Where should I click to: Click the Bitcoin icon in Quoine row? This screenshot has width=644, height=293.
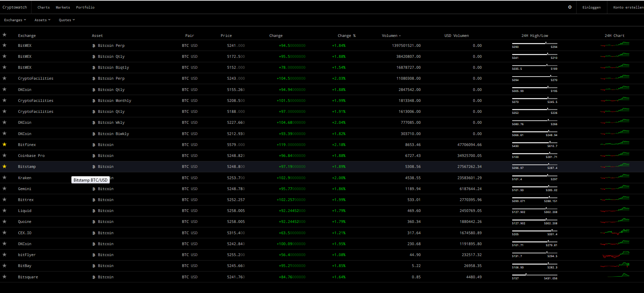94,222
